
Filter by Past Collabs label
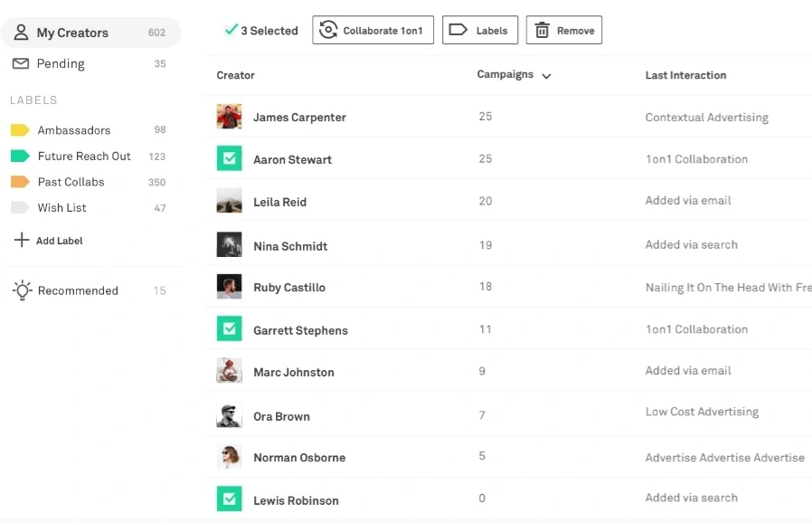pyautogui.click(x=90, y=181)
